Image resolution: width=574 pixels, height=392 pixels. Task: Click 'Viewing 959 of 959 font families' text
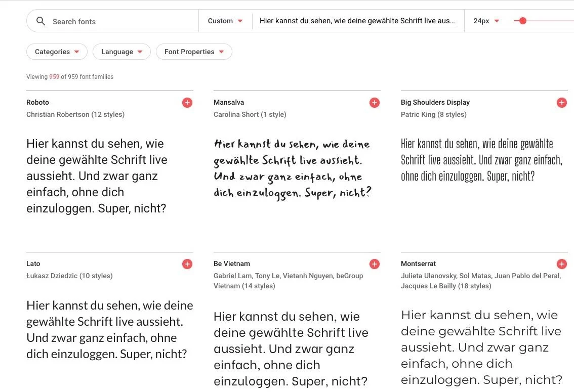coord(70,77)
